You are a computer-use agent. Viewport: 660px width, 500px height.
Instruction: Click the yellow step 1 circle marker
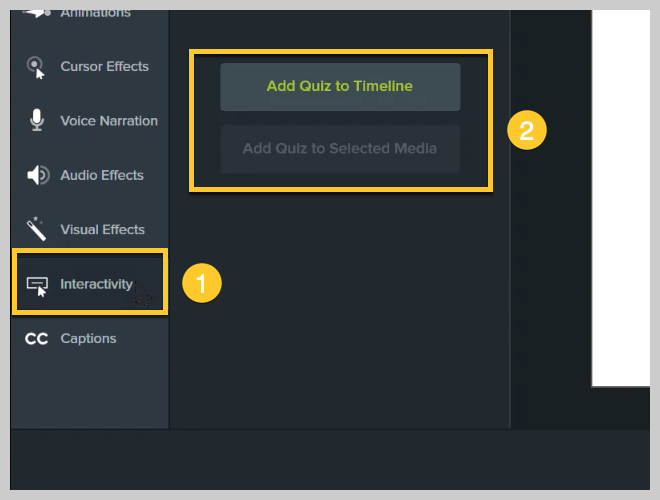(202, 283)
